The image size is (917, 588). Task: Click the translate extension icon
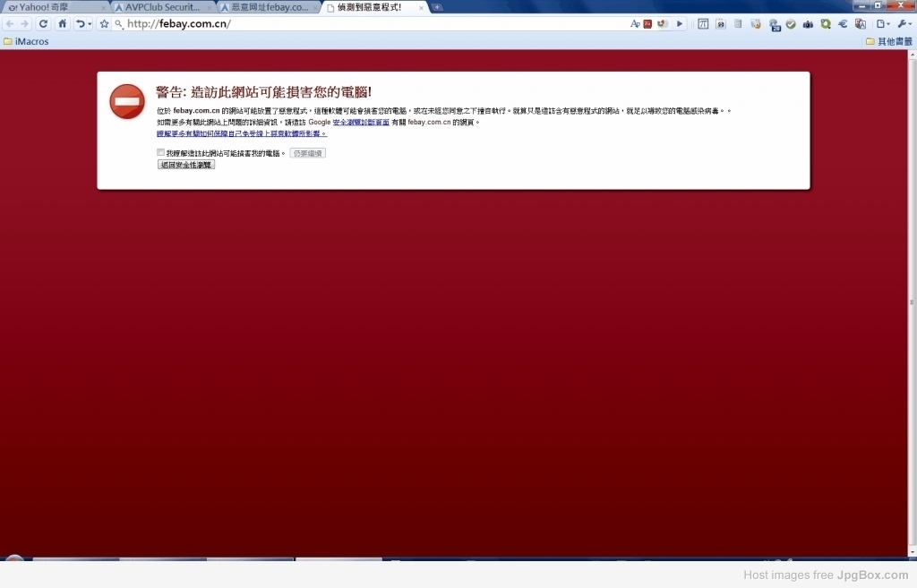[x=861, y=24]
